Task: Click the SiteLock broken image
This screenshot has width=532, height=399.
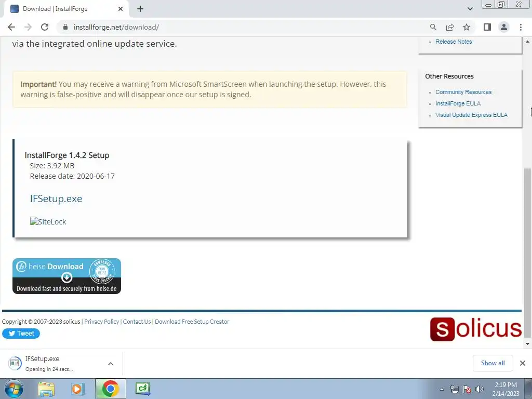Action: pos(48,221)
